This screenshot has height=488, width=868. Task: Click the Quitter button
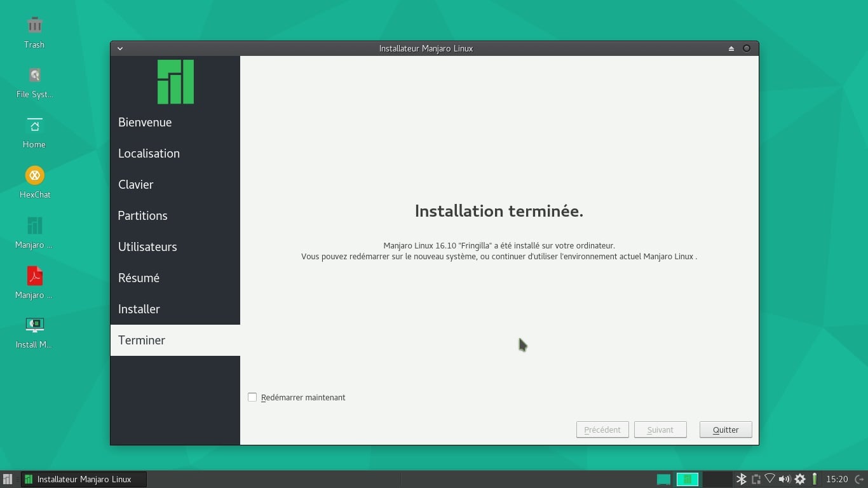(726, 430)
